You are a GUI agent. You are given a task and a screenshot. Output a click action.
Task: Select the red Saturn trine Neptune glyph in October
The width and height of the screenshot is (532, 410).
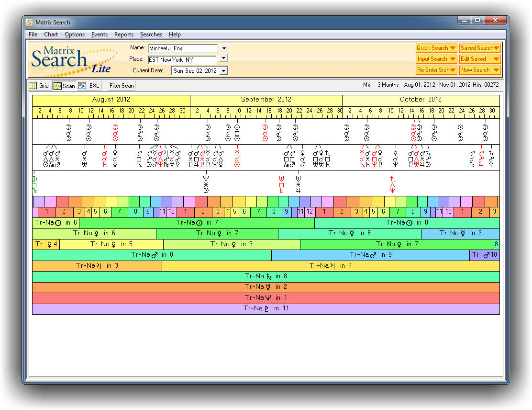(393, 184)
